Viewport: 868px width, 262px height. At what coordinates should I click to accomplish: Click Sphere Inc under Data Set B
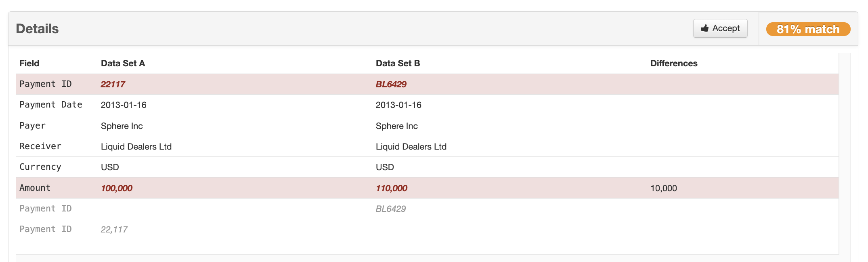(x=396, y=126)
